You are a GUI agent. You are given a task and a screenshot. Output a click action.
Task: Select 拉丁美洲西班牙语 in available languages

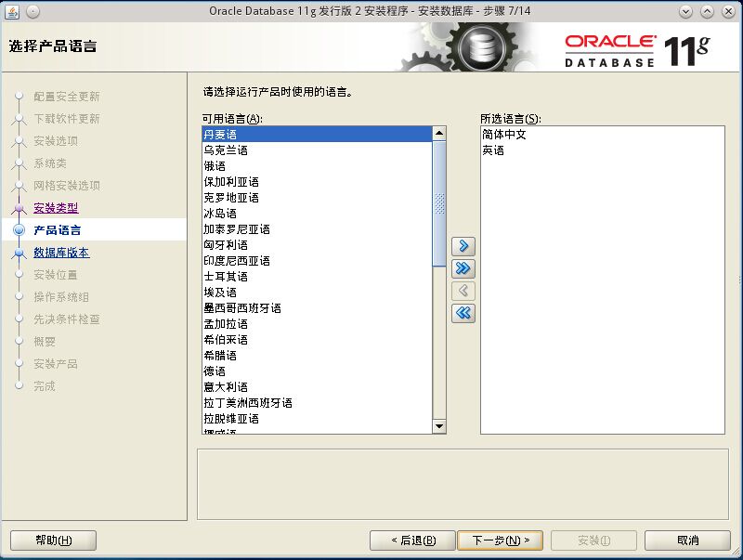[317, 403]
